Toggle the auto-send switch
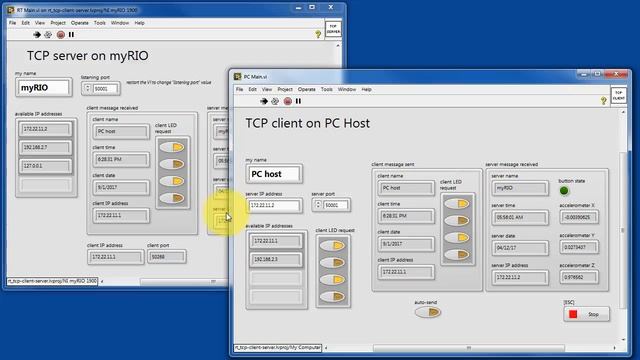 pos(428,312)
